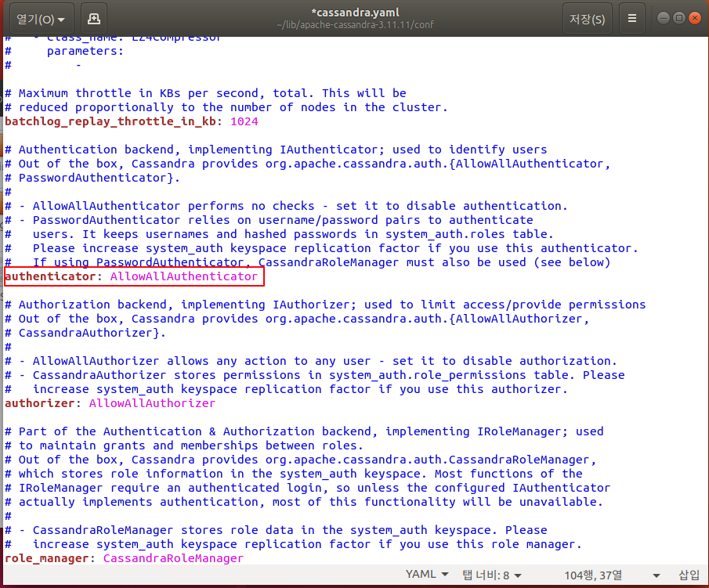Click '# reduced proportionally' comment line
The height and width of the screenshot is (588, 709).
tap(226, 107)
